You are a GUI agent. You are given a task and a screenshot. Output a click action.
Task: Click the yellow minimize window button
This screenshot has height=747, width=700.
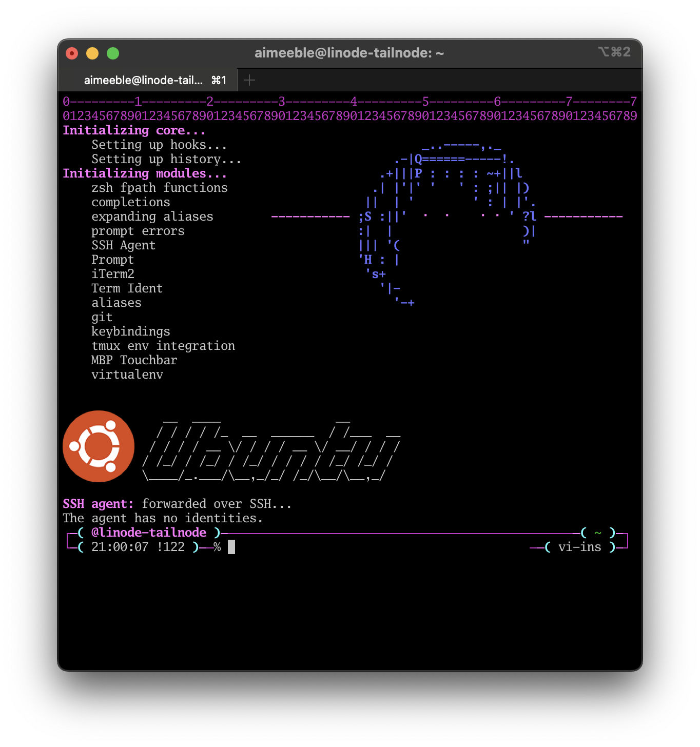[x=92, y=53]
